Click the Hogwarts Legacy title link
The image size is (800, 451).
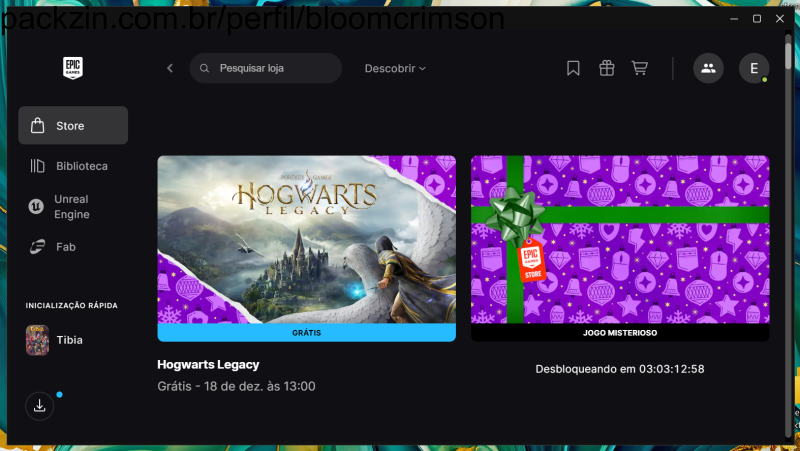pos(208,364)
